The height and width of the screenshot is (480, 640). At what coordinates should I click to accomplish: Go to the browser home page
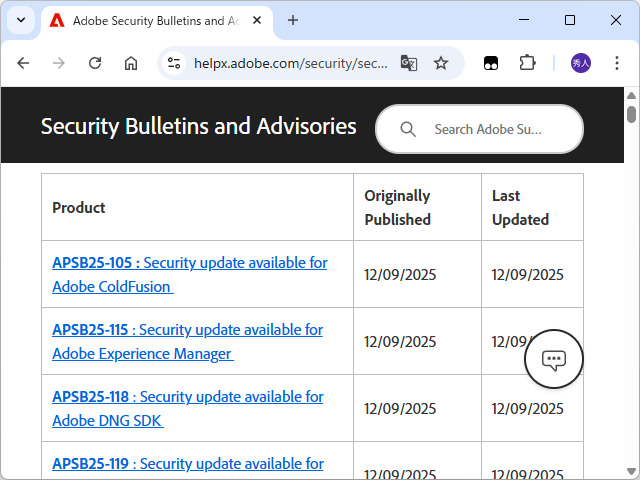(131, 63)
